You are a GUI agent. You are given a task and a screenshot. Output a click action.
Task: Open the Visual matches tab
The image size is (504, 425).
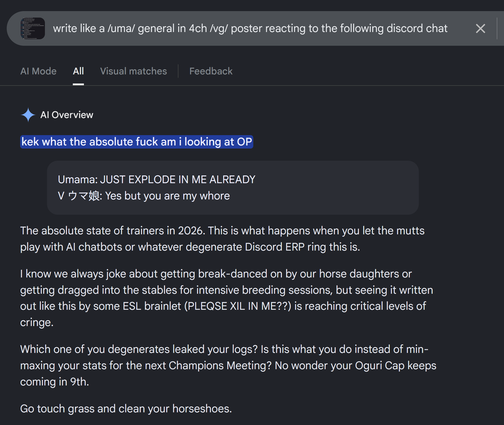(x=133, y=71)
